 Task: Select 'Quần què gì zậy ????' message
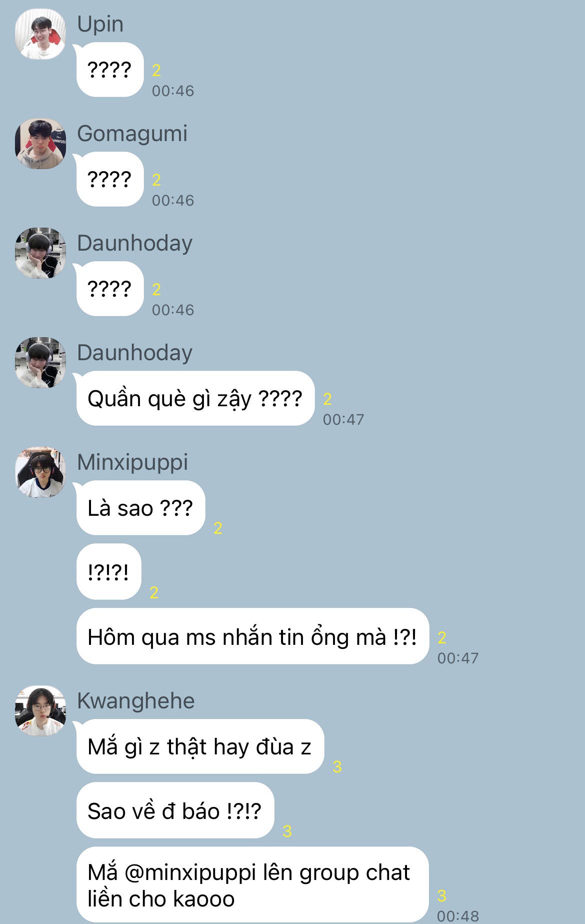tap(195, 398)
